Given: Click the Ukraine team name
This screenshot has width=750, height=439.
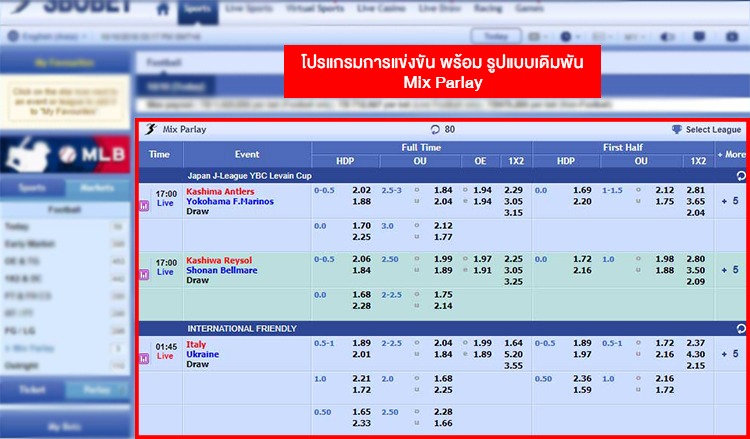Looking at the screenshot, I should point(202,354).
